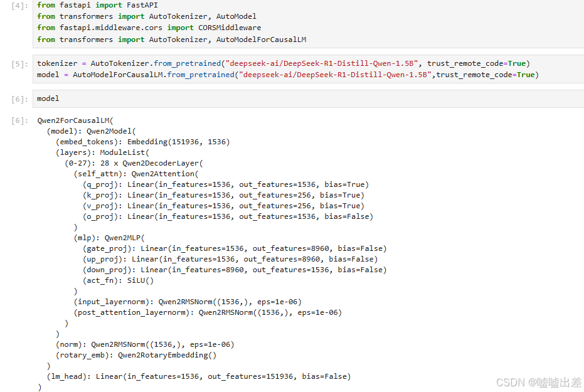Click the '(self_attn): Qwen2Attention(' line
The height and width of the screenshot is (392, 584).
(136, 174)
